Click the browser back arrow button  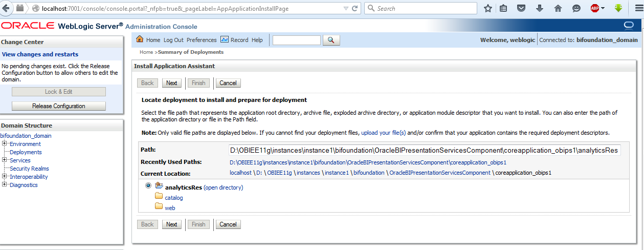7,8
